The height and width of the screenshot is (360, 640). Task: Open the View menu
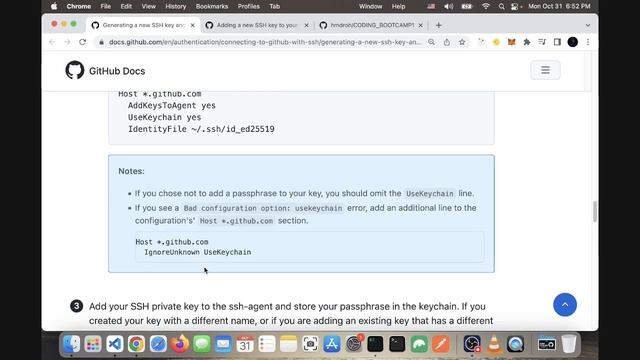pyautogui.click(x=149, y=7)
